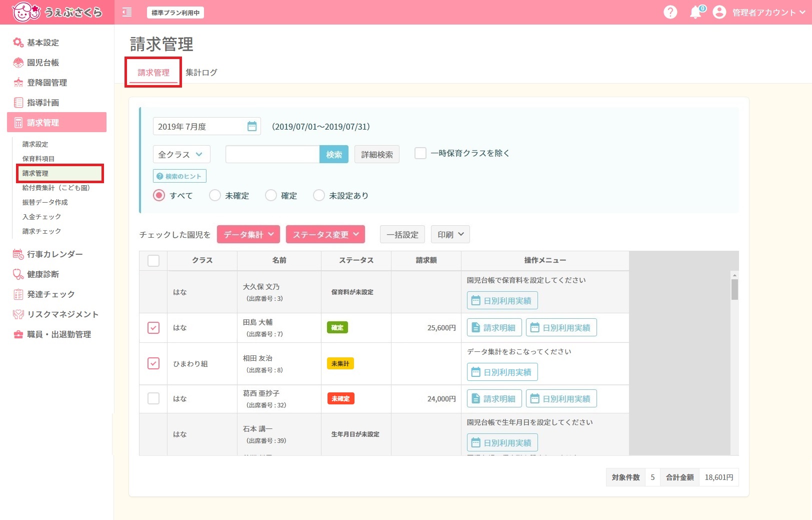The width and height of the screenshot is (812, 520).
Task: Open the 2019年 7月度 month selector
Action: pyautogui.click(x=207, y=126)
